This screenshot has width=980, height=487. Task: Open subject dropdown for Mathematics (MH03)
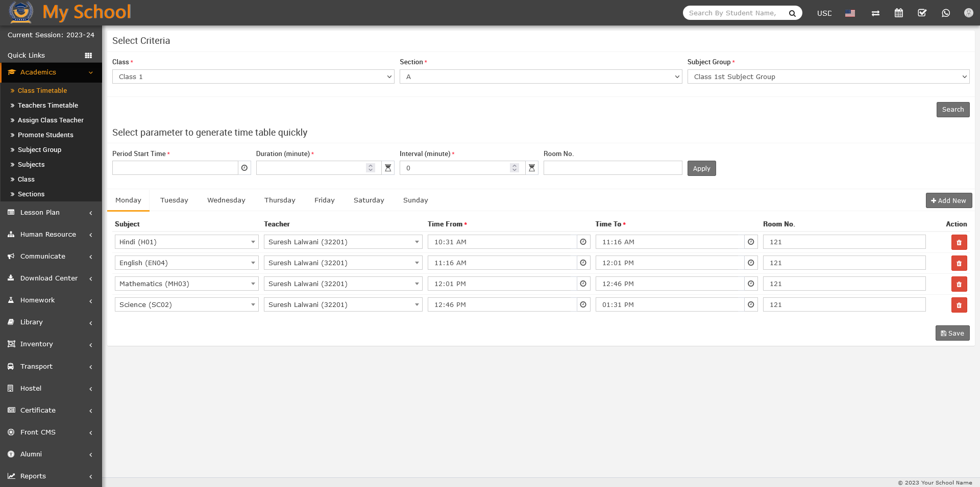186,284
